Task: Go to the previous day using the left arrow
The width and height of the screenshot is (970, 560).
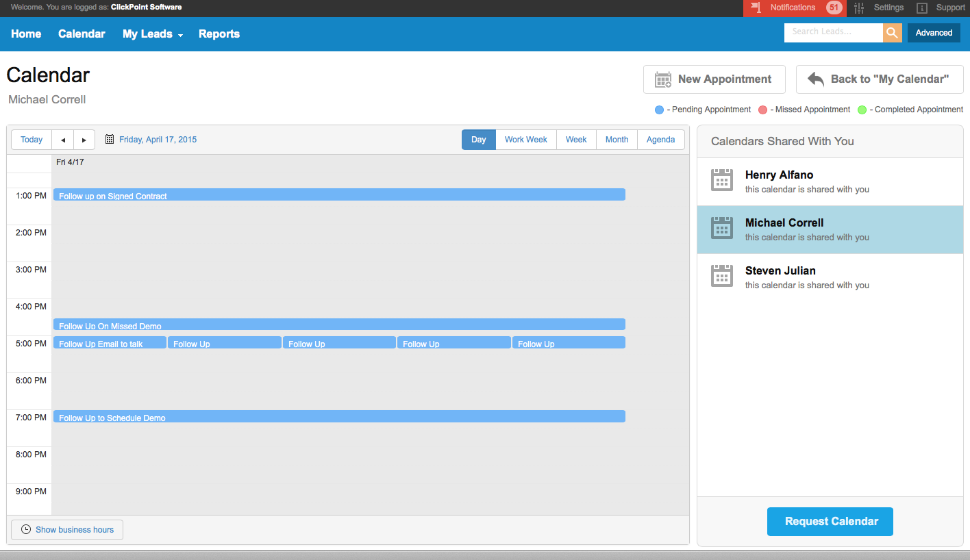Action: point(62,139)
